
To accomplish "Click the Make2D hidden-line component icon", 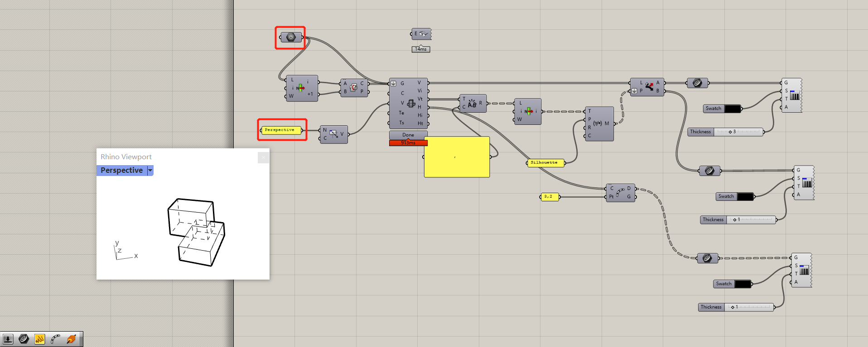I will [411, 103].
